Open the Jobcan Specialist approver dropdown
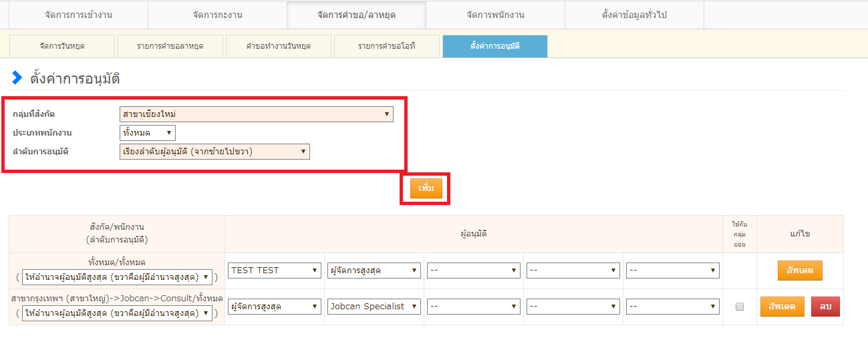The height and width of the screenshot is (348, 868). click(374, 307)
